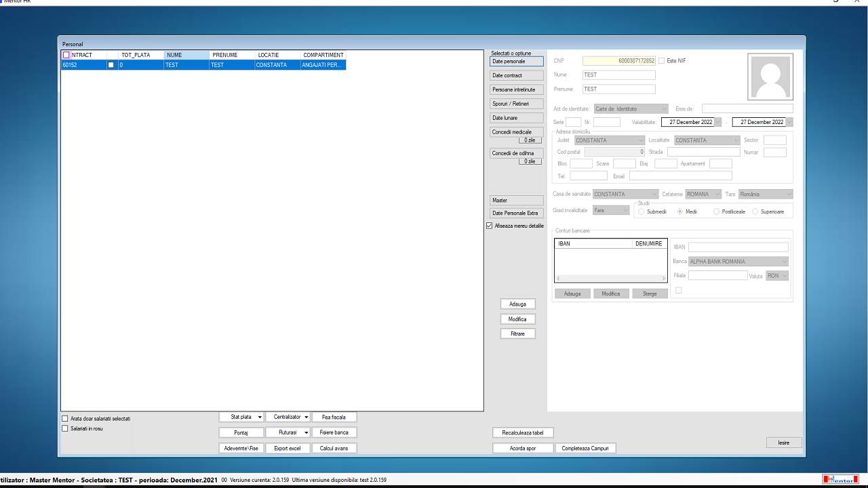Viewport: 868px width, 488px height.
Task: Sort the table by NUME column header
Action: click(x=186, y=55)
